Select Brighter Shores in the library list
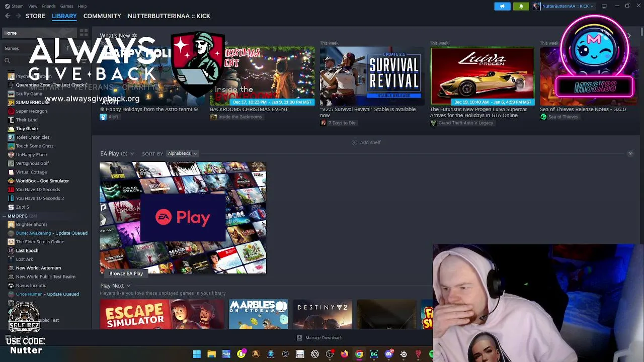The width and height of the screenshot is (644, 362). [31, 225]
